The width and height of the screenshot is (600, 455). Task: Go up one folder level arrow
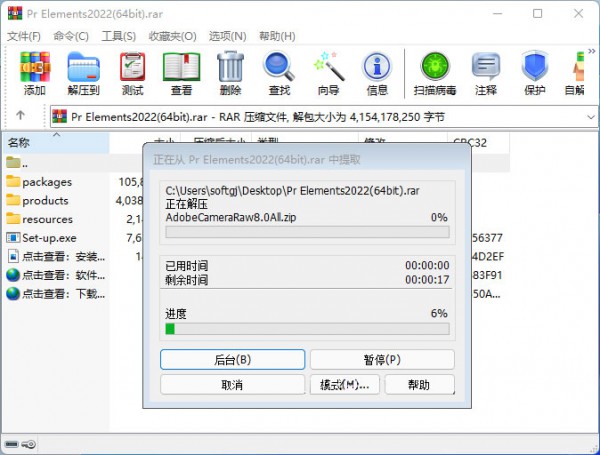(20, 115)
